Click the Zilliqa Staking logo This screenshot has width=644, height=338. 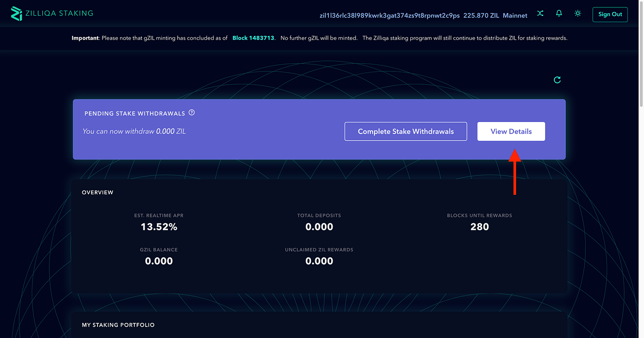52,13
